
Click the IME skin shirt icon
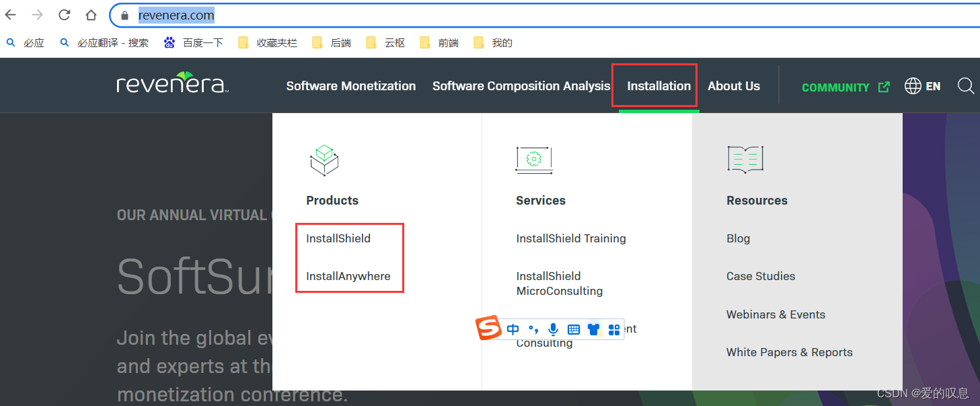[x=593, y=329]
